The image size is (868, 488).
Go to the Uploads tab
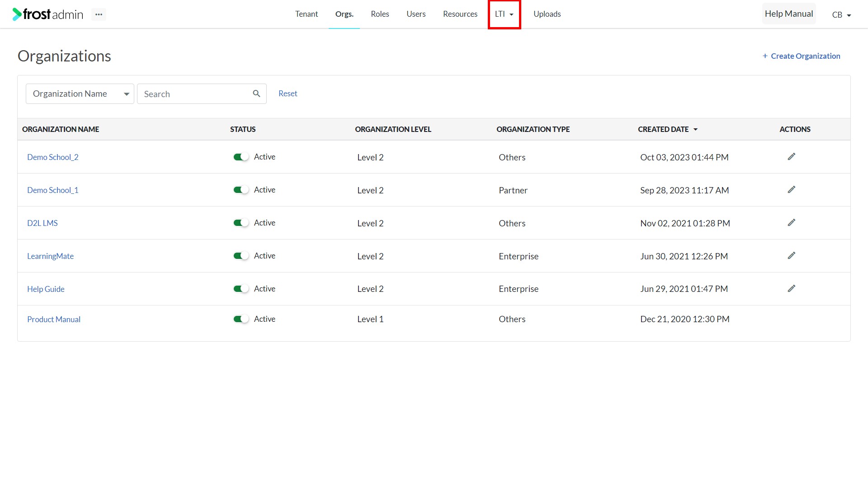pyautogui.click(x=547, y=14)
